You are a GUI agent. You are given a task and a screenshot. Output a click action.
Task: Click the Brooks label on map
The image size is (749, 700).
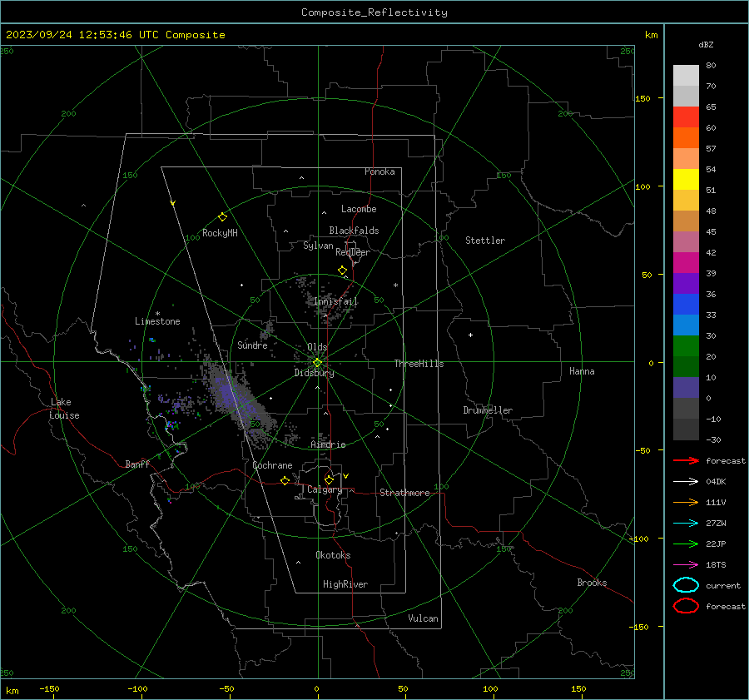pos(592,583)
